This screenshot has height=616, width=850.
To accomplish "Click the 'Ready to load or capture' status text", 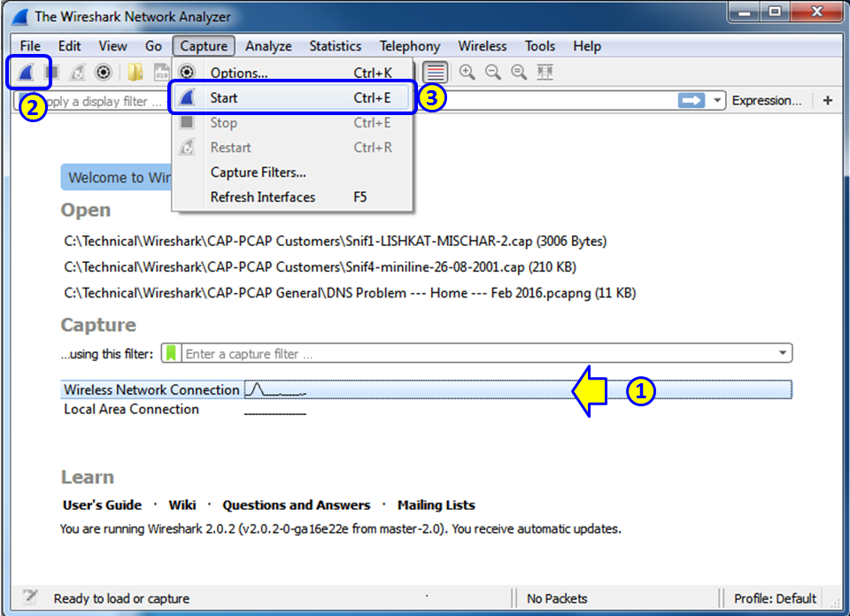I will click(121, 598).
